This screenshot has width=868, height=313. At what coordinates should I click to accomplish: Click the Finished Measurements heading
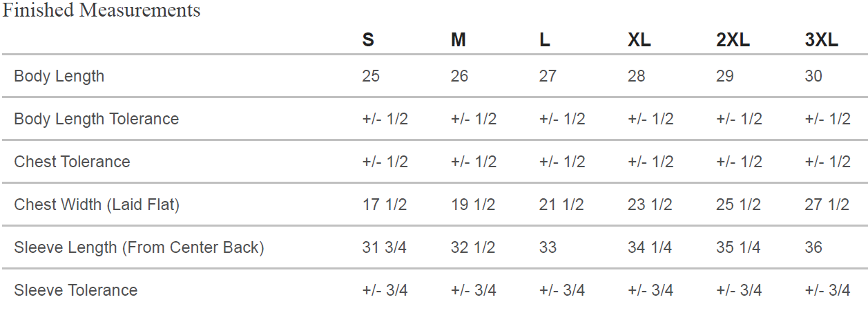tap(102, 10)
